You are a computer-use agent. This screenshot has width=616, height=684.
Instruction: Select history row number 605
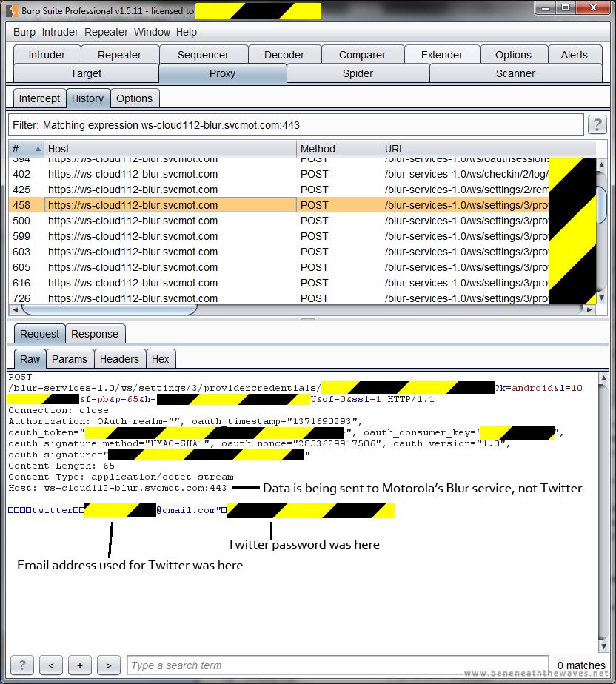(x=278, y=267)
